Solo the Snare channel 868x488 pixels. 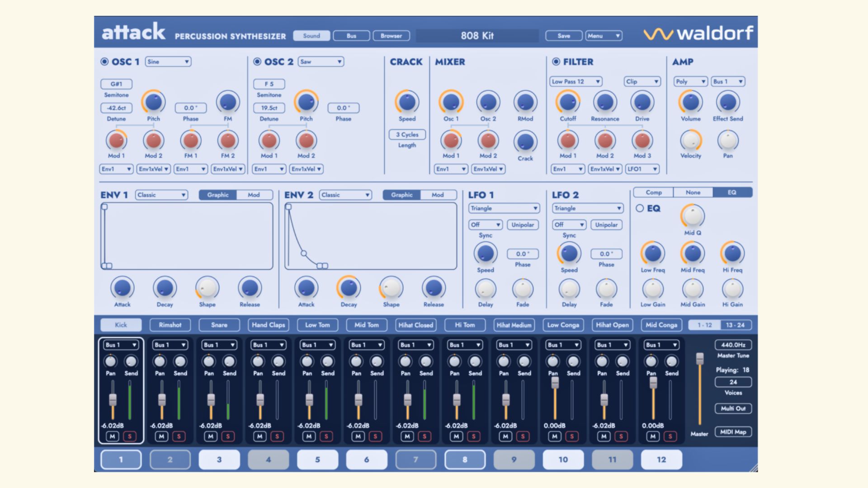pyautogui.click(x=228, y=436)
